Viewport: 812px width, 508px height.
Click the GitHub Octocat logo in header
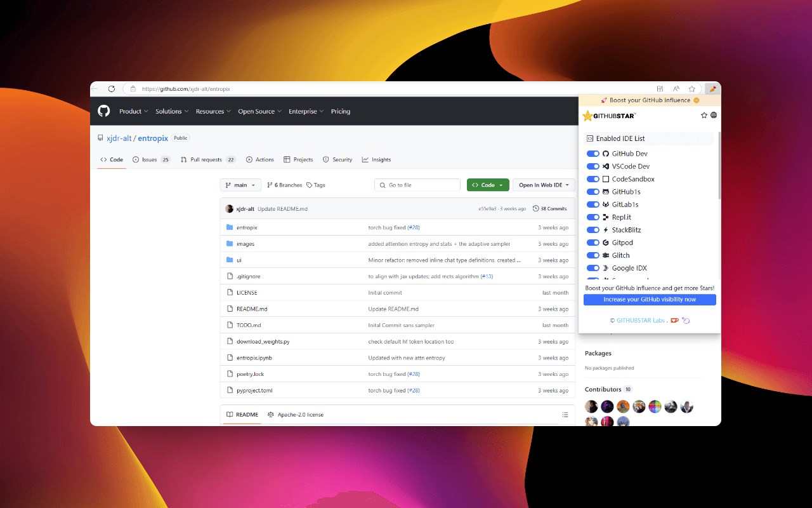(x=104, y=111)
